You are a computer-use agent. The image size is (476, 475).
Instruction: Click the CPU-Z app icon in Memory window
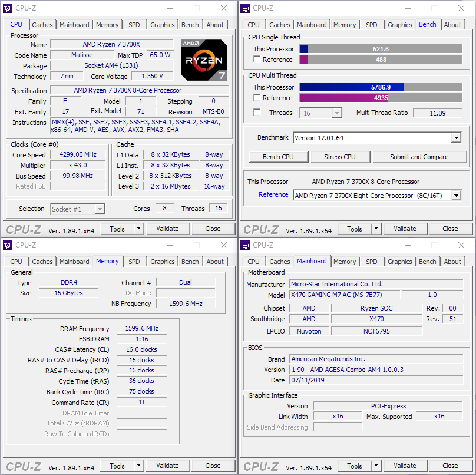click(x=8, y=245)
